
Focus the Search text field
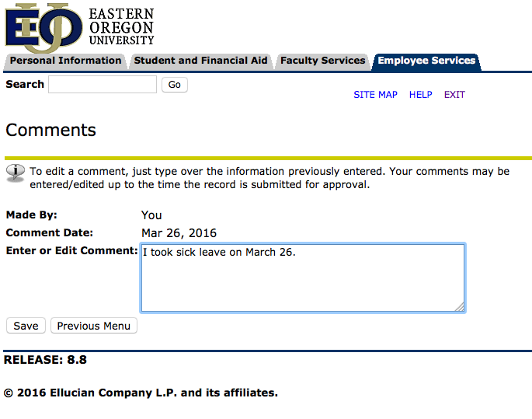coord(103,85)
